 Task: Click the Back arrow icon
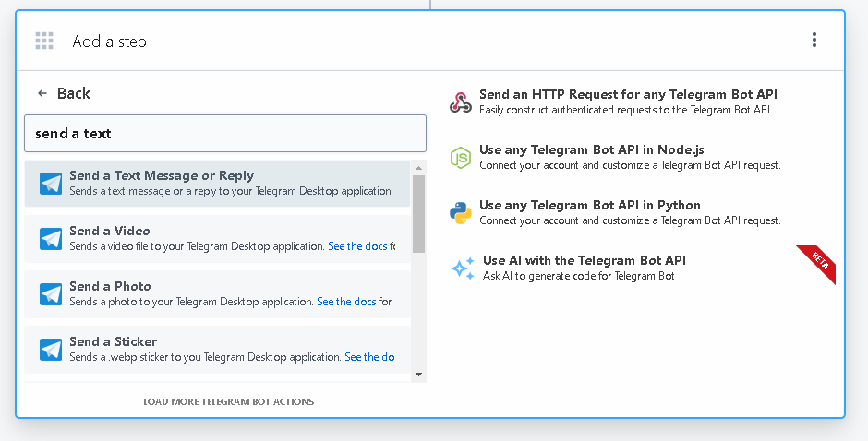point(42,93)
